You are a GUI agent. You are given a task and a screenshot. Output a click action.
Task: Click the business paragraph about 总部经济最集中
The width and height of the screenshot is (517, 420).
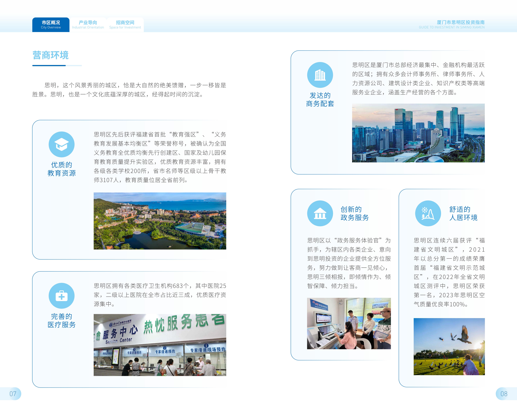418,79
